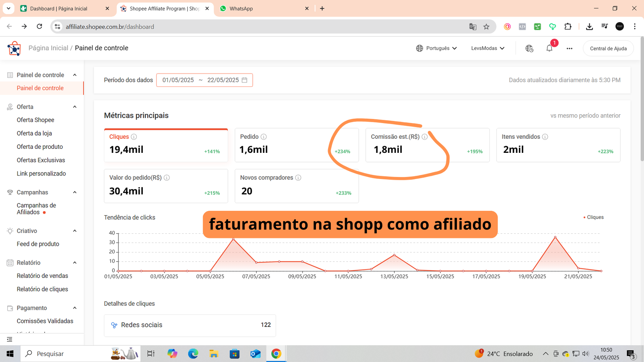
Task: Open a new browser tab
Action: point(322,8)
